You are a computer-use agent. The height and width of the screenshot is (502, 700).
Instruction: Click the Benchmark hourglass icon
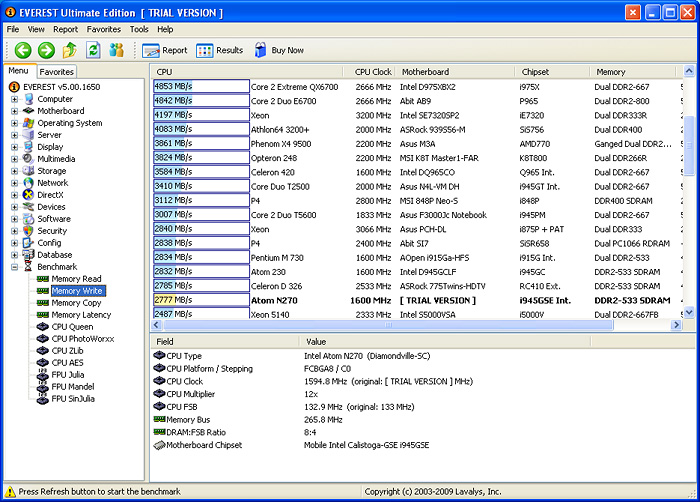29,267
